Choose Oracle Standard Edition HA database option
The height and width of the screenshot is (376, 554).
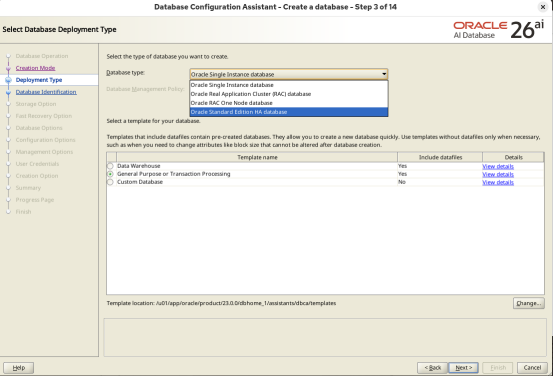(289, 112)
